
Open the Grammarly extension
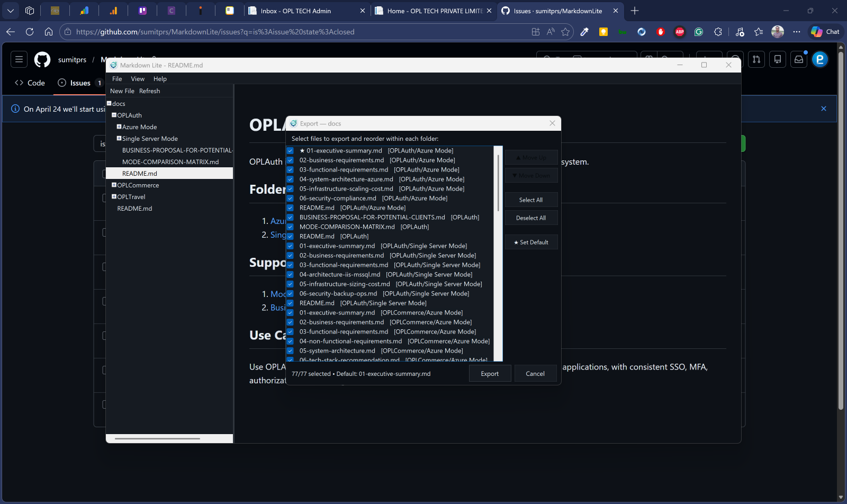pyautogui.click(x=699, y=32)
